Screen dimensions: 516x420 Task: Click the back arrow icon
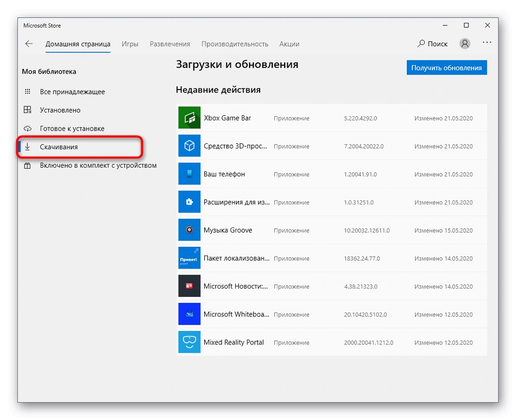point(29,44)
